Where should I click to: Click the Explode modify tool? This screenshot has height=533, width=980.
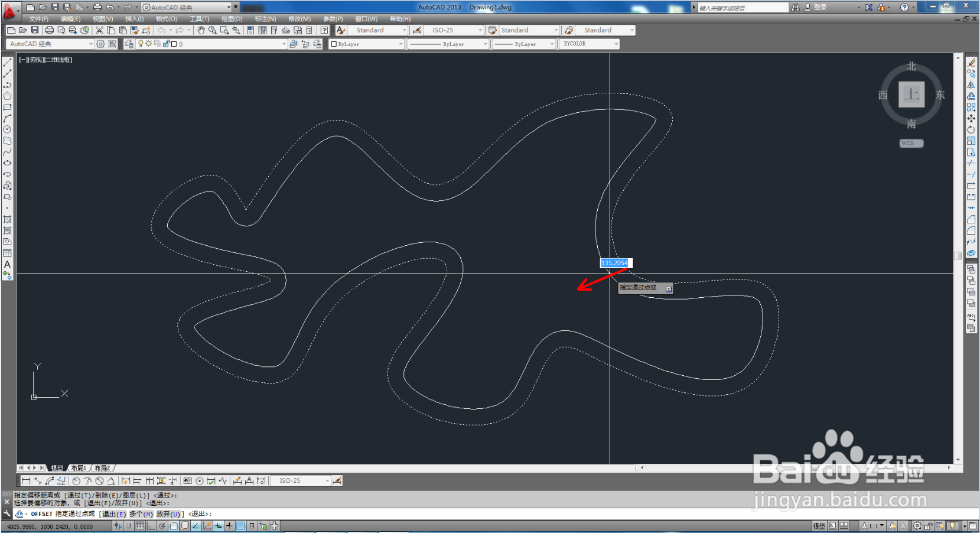971,253
